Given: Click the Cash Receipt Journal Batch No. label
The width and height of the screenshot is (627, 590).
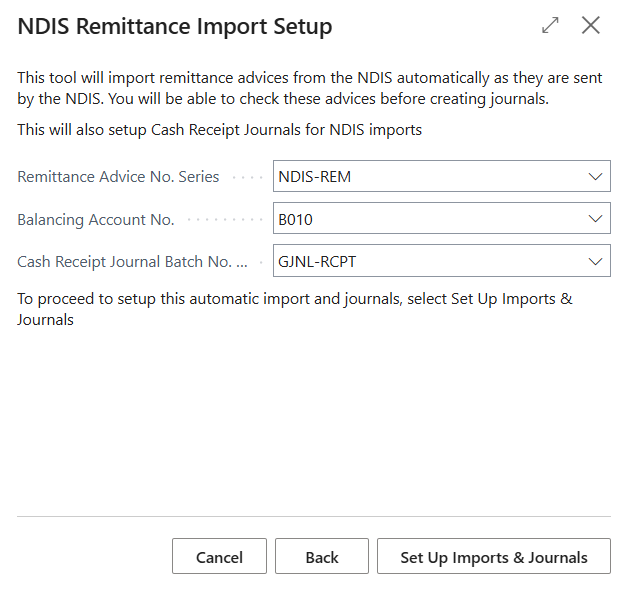Looking at the screenshot, I should (132, 262).
